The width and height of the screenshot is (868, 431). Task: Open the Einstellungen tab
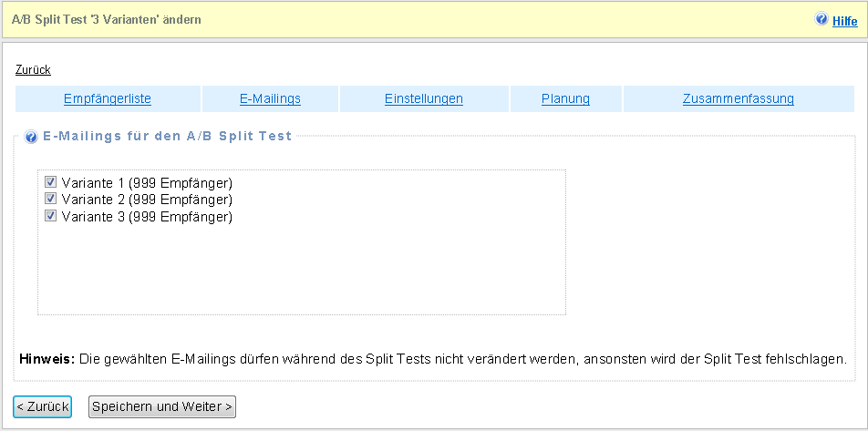pos(424,98)
